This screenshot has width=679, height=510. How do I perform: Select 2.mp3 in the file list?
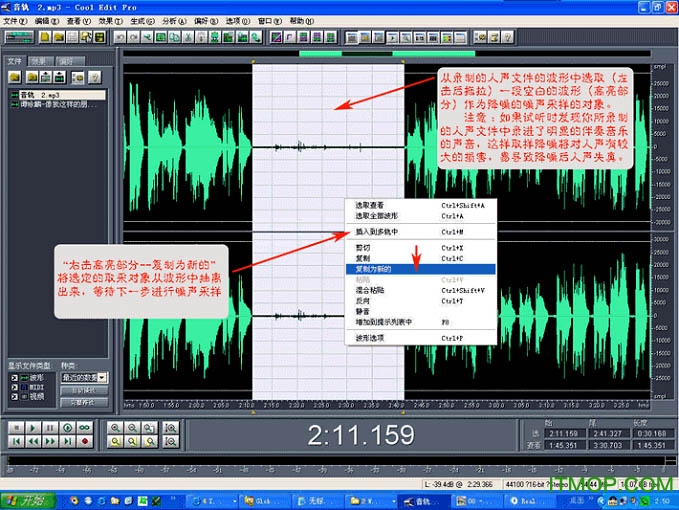(50, 94)
